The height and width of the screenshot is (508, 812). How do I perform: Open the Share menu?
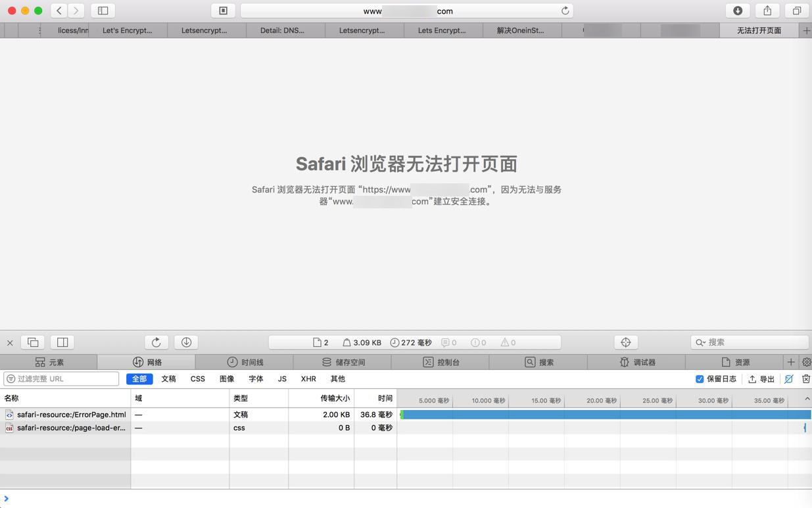click(x=767, y=11)
